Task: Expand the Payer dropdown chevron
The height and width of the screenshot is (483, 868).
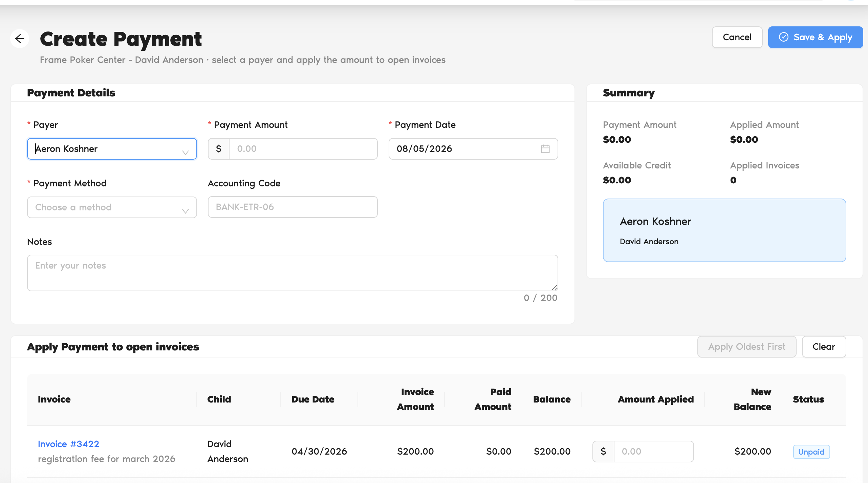Action: [x=185, y=152]
